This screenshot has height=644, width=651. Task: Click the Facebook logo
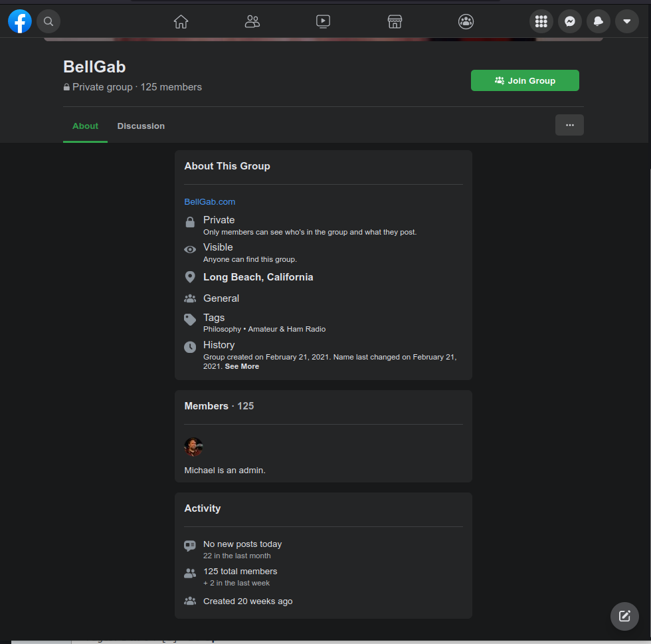coord(19,21)
